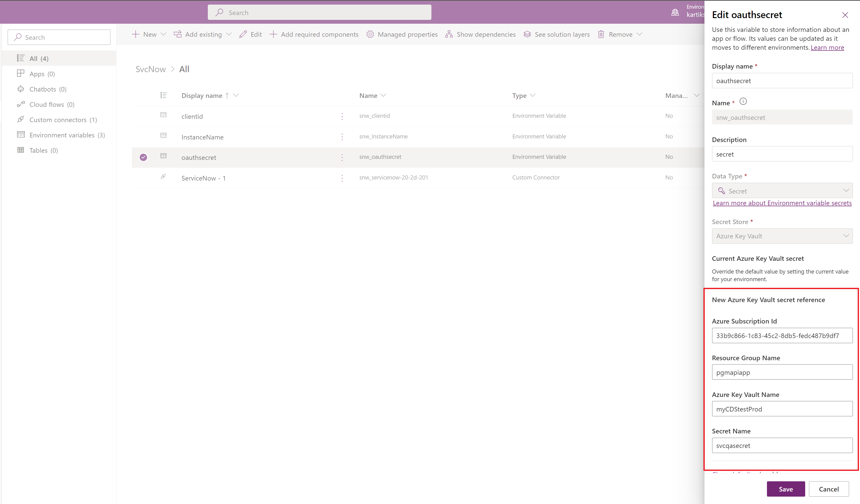Click the Show dependencies icon
860x504 pixels.
(449, 34)
